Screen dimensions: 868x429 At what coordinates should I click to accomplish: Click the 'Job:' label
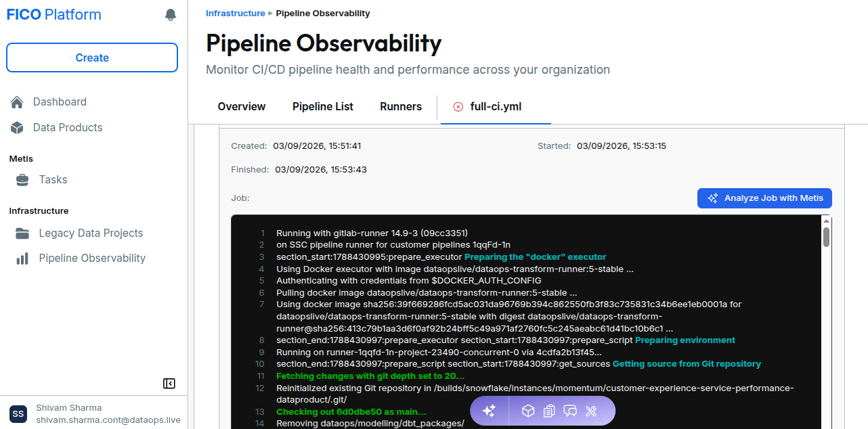(x=240, y=198)
